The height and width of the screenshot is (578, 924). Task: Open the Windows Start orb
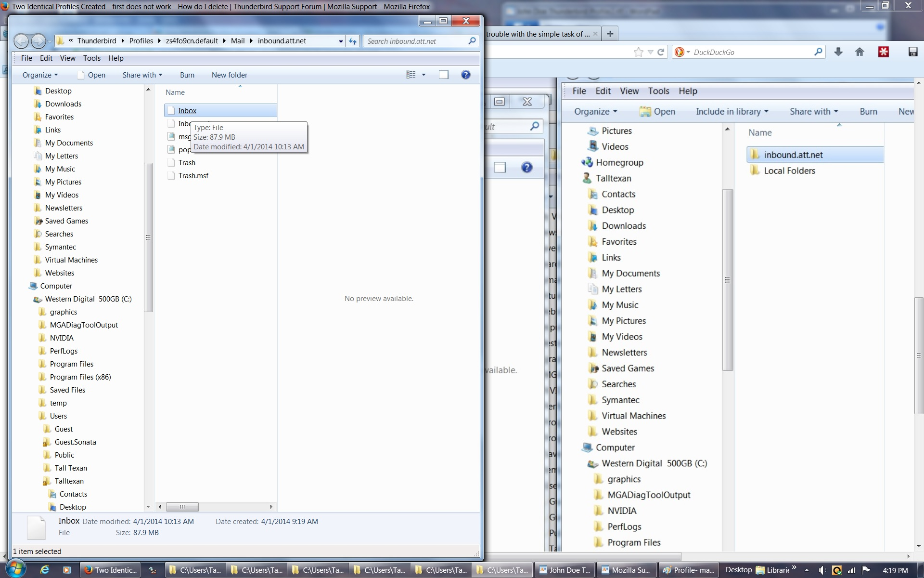pos(15,569)
